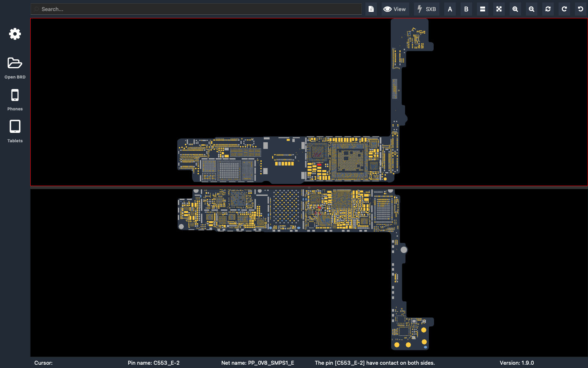The image size is (588, 368).
Task: Fit board to screen with expand-arrows icon
Action: pyautogui.click(x=499, y=9)
